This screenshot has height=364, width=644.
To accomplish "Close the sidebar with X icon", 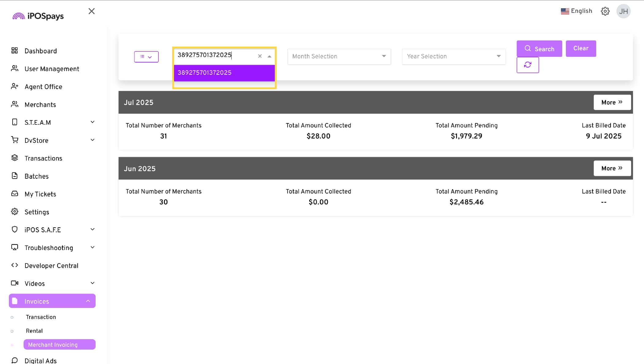I will tap(91, 11).
